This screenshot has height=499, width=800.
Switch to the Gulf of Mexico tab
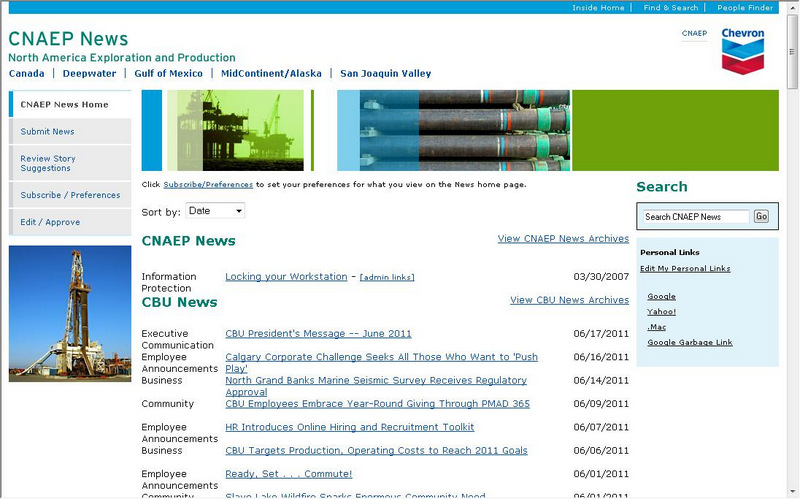168,73
